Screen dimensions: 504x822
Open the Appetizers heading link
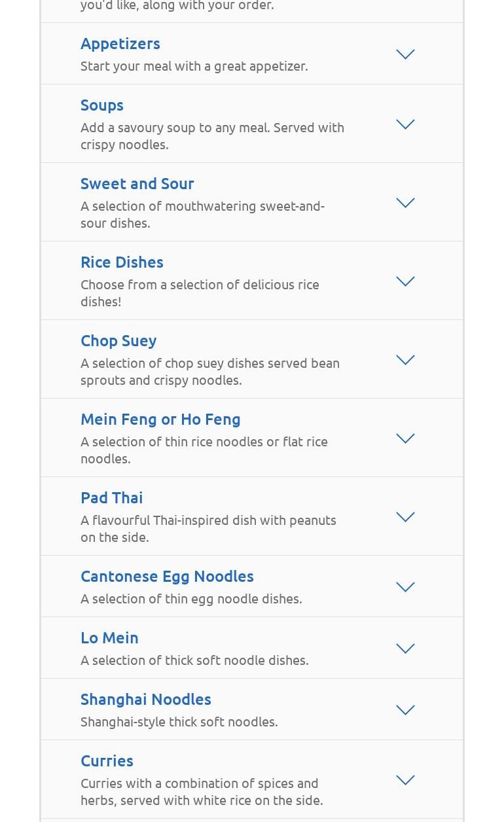(x=120, y=43)
